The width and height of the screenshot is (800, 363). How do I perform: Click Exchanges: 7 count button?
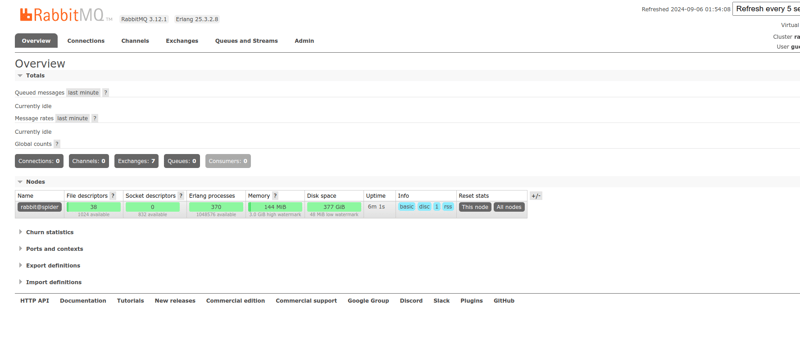(136, 161)
